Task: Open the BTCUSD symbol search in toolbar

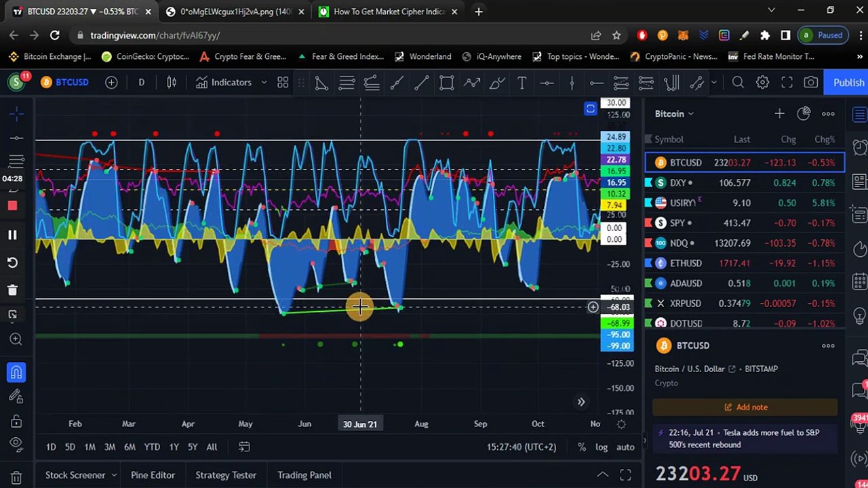Action: point(64,83)
